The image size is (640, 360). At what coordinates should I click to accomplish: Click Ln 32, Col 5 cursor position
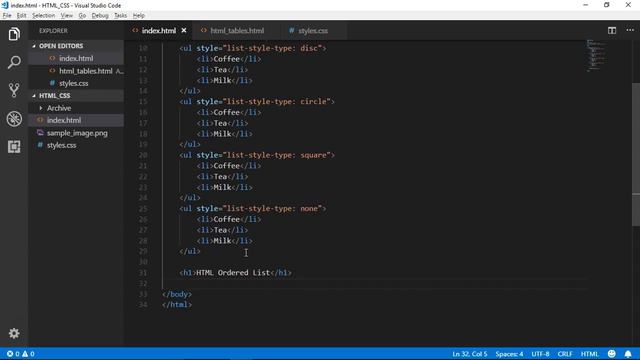pos(469,354)
